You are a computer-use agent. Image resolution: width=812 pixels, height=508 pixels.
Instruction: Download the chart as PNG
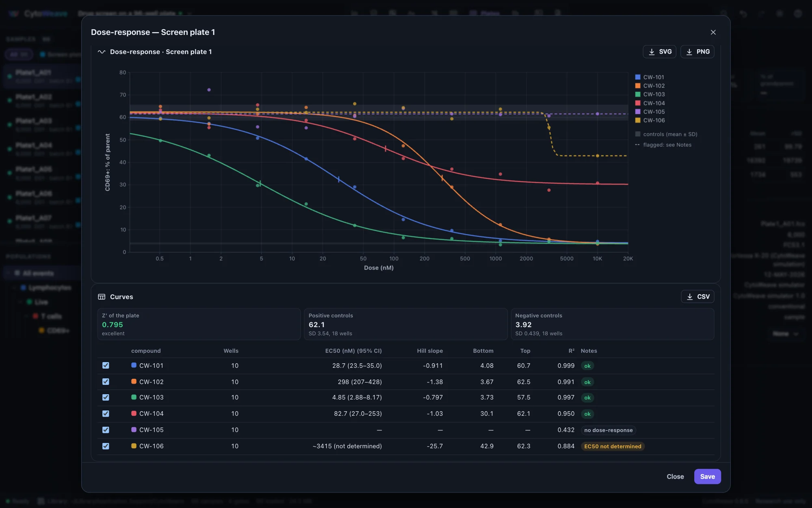coord(697,52)
